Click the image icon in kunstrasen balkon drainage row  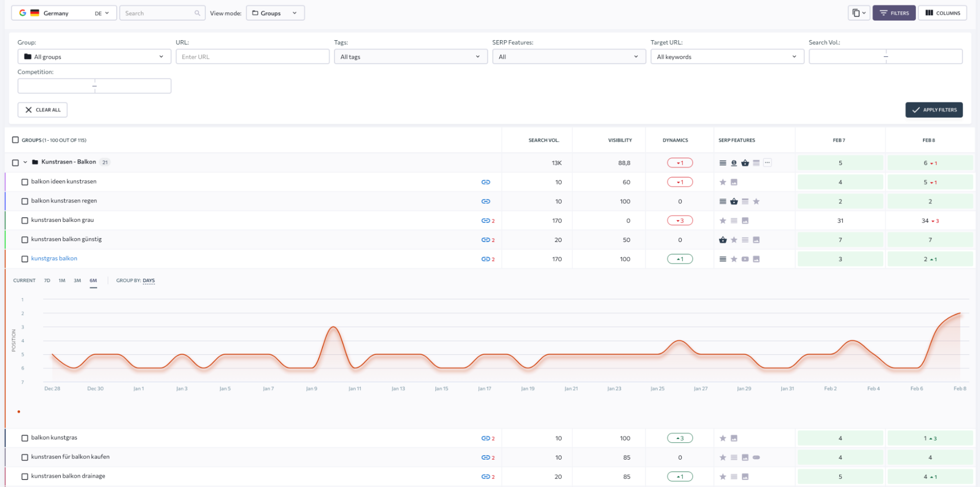(x=745, y=477)
